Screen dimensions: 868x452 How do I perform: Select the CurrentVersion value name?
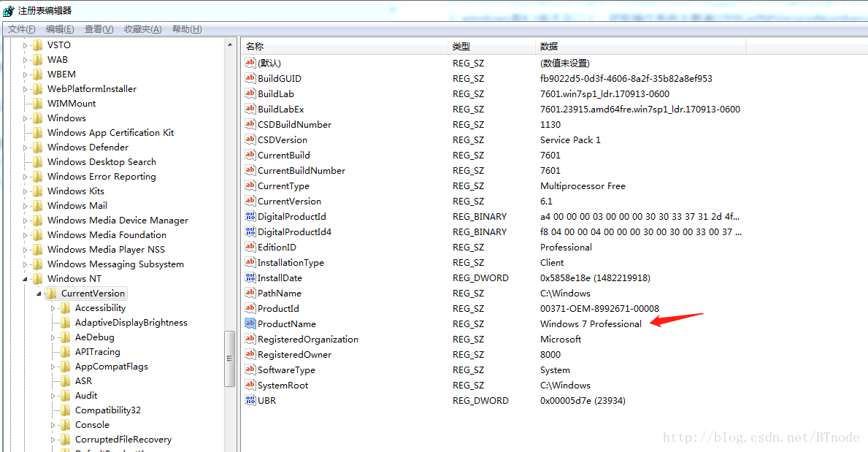[289, 201]
